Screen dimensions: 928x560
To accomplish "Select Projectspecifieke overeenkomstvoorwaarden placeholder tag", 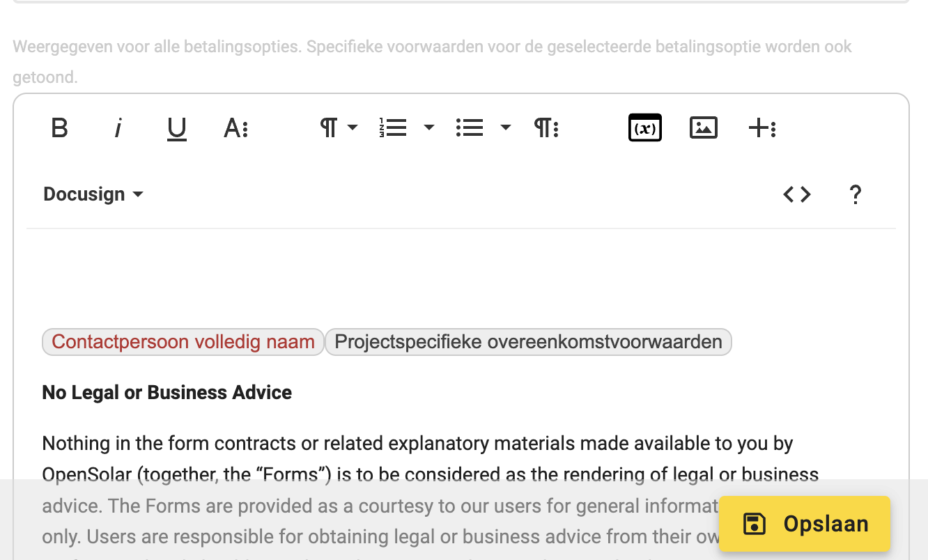I will coord(528,342).
